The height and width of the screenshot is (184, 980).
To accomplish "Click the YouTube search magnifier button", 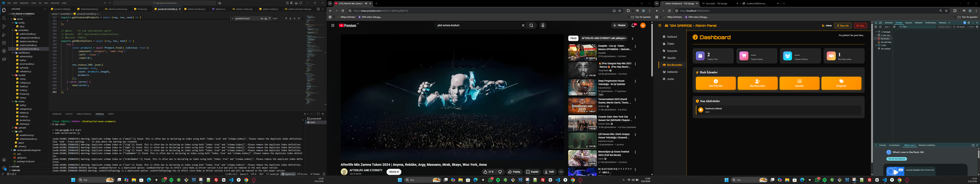I will pos(532,26).
